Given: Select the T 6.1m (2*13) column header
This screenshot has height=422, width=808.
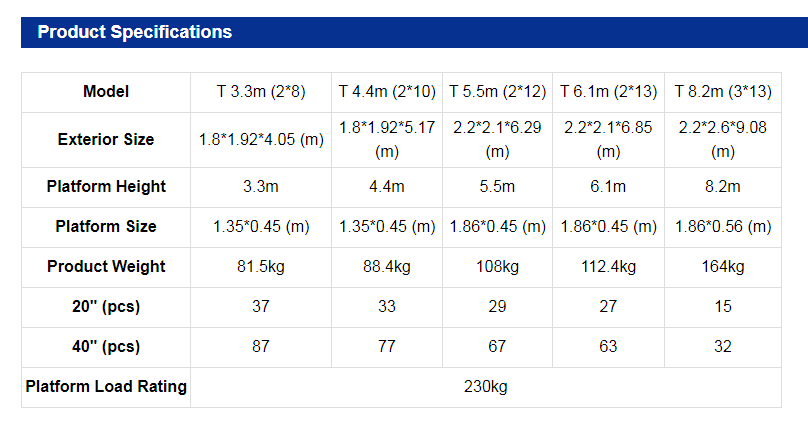Looking at the screenshot, I should pyautogui.click(x=608, y=92).
